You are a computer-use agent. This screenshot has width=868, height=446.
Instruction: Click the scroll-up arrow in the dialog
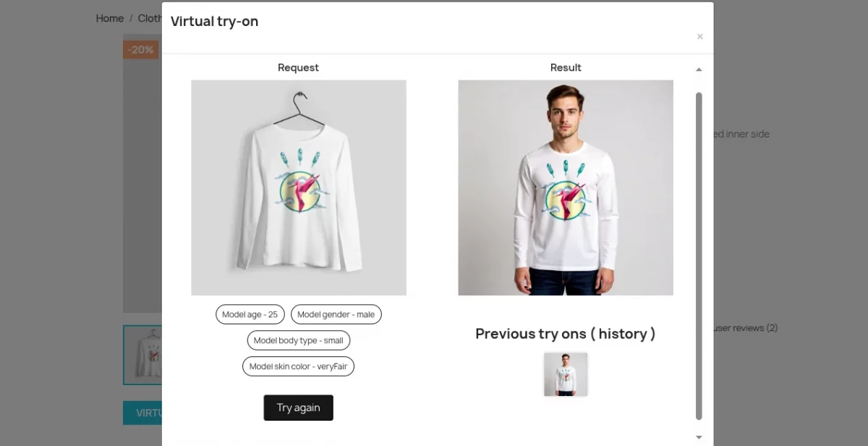(x=698, y=69)
